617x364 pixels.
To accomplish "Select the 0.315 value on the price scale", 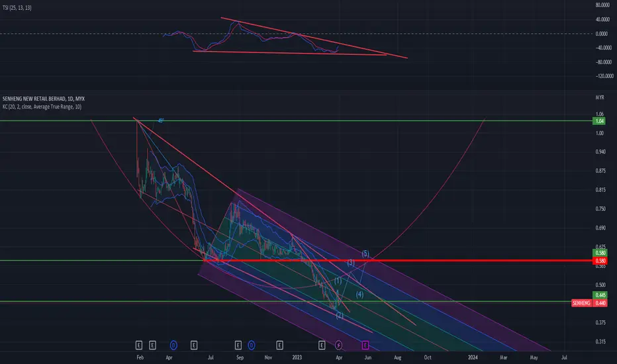I will [x=600, y=341].
